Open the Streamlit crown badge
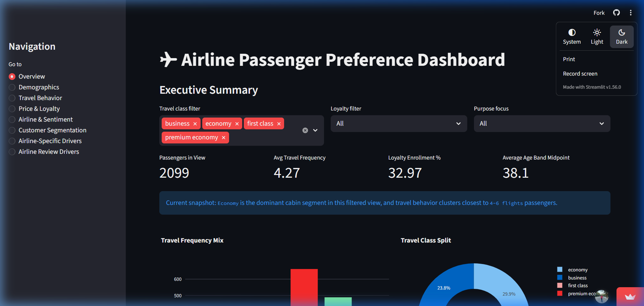The width and height of the screenshot is (644, 306). (630, 297)
